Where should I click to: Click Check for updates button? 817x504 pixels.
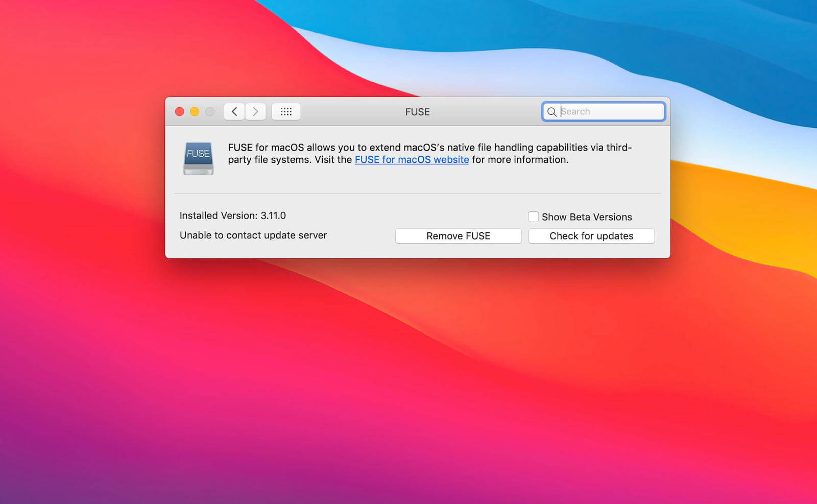[x=591, y=236]
